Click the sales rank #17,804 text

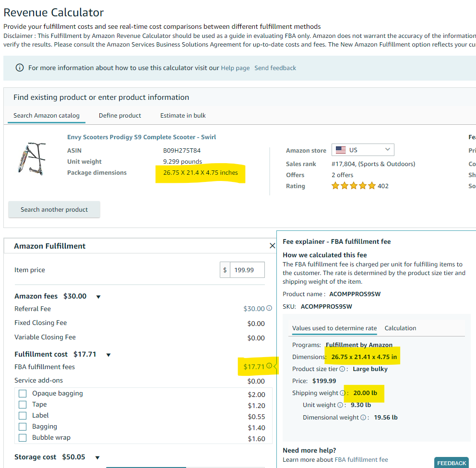(373, 164)
